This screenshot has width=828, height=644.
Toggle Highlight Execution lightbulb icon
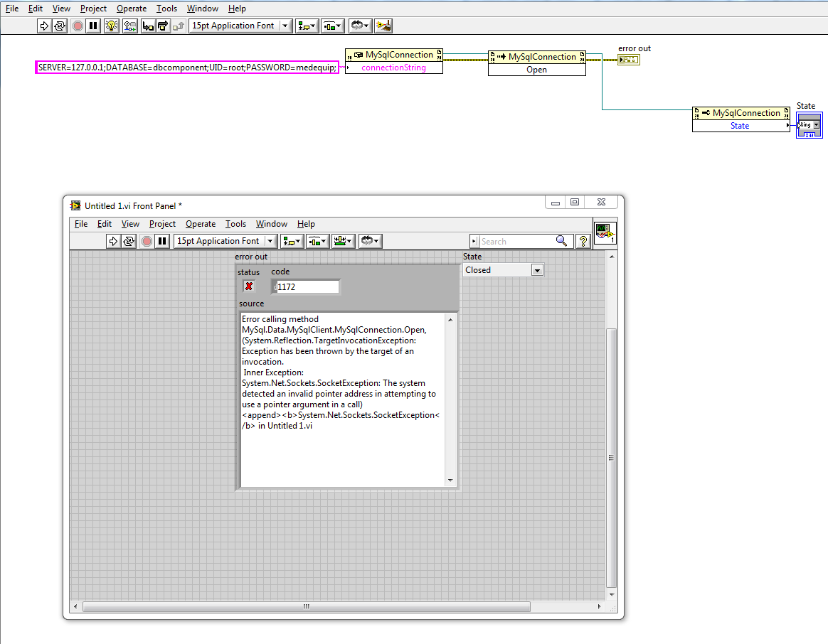111,26
